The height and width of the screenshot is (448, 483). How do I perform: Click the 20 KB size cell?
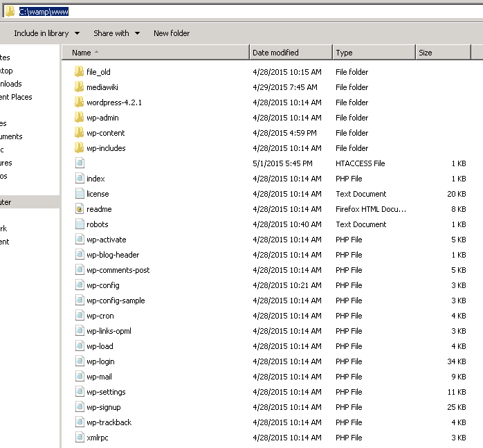pos(457,194)
